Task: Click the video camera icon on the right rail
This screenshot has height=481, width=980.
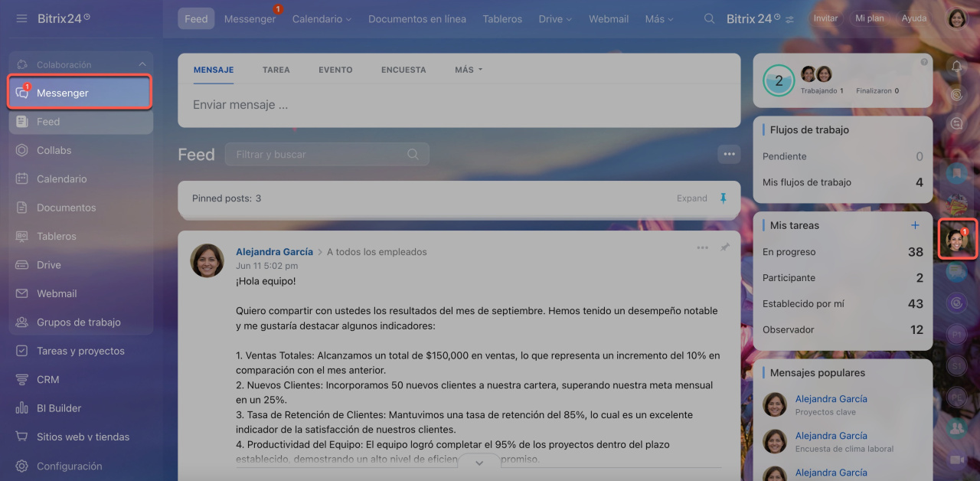Action: 956,460
